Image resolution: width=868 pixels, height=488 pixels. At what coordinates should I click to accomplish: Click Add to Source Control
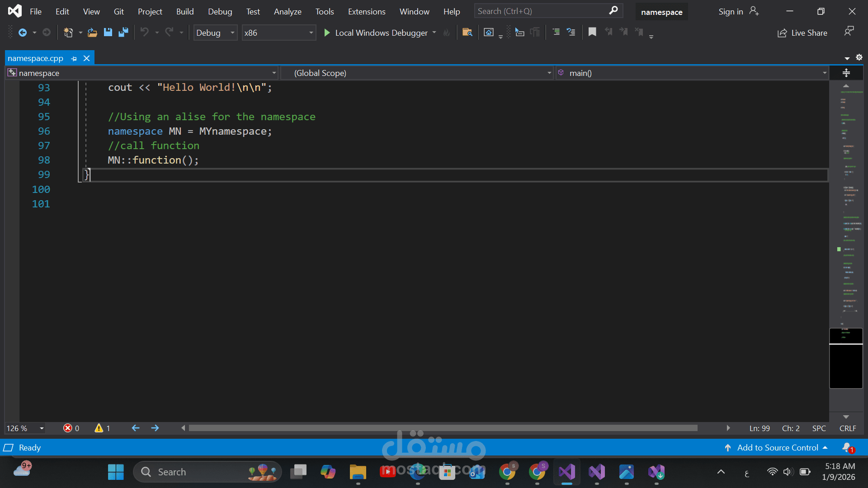[x=777, y=447]
